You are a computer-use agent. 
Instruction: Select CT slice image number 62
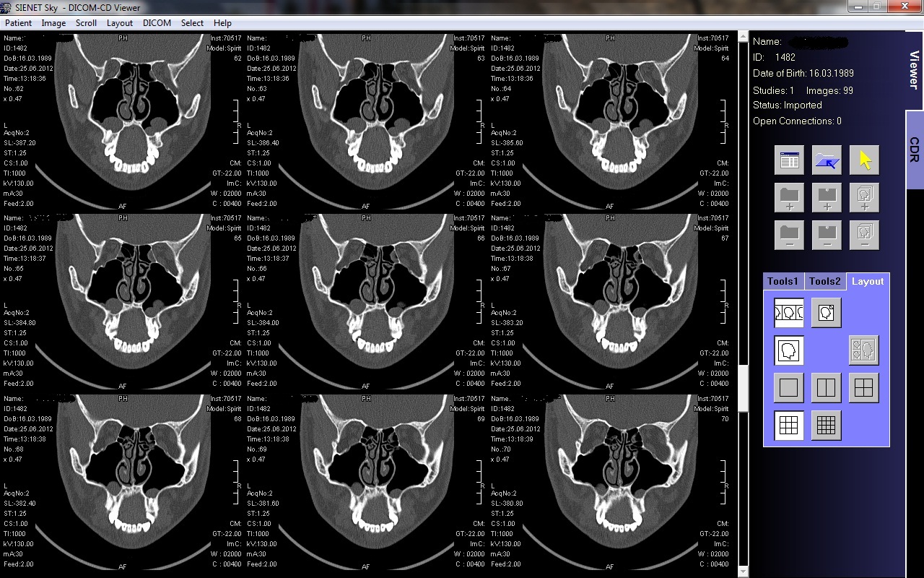pyautogui.click(x=123, y=121)
